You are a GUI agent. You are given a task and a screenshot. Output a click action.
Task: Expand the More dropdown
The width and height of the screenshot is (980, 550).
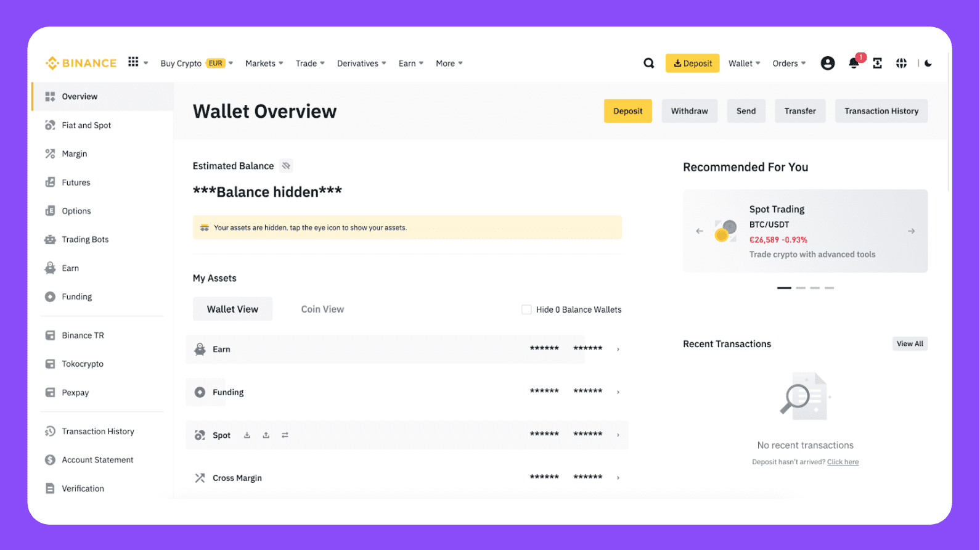point(449,63)
